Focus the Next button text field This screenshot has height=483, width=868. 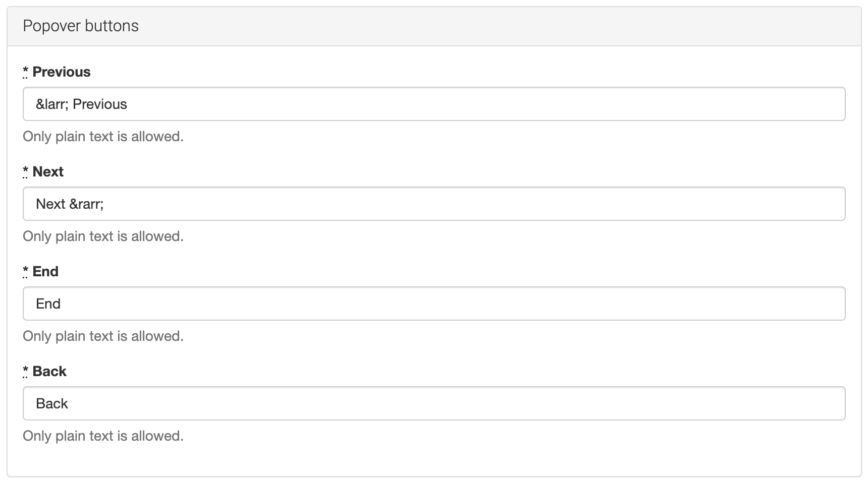[434, 204]
